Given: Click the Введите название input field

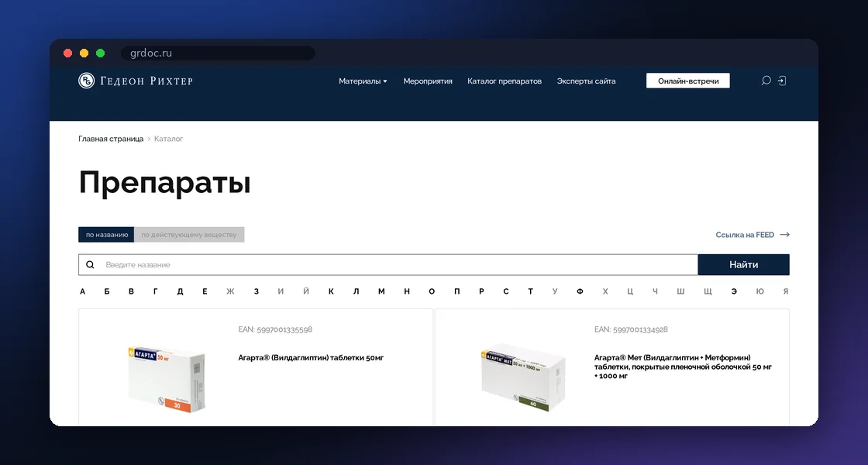Looking at the screenshot, I should click(x=388, y=264).
